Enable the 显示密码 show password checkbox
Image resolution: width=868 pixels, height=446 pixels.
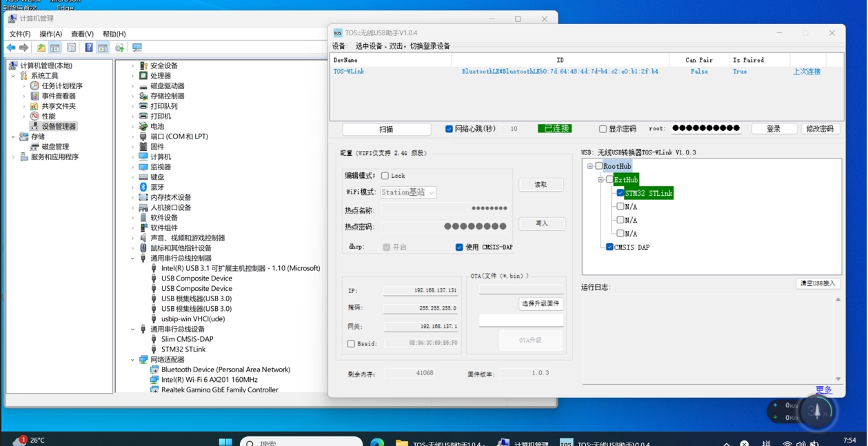pyautogui.click(x=603, y=129)
